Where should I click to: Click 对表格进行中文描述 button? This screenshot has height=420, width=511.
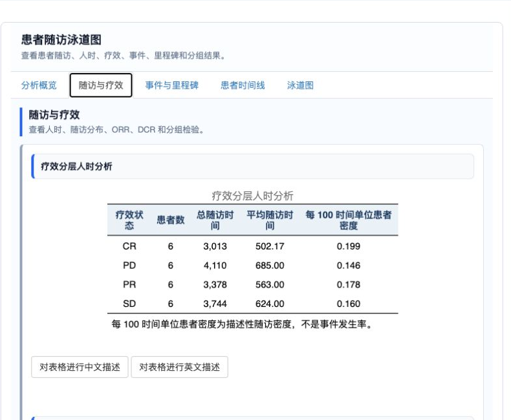click(80, 367)
